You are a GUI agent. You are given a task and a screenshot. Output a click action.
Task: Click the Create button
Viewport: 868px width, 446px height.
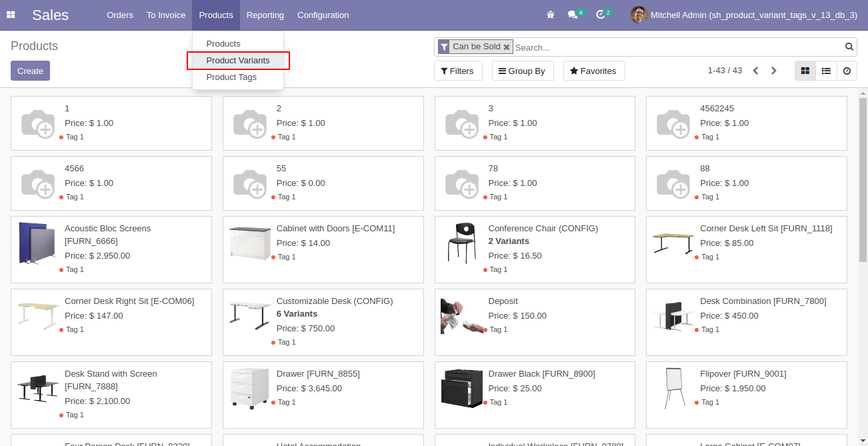tap(30, 71)
